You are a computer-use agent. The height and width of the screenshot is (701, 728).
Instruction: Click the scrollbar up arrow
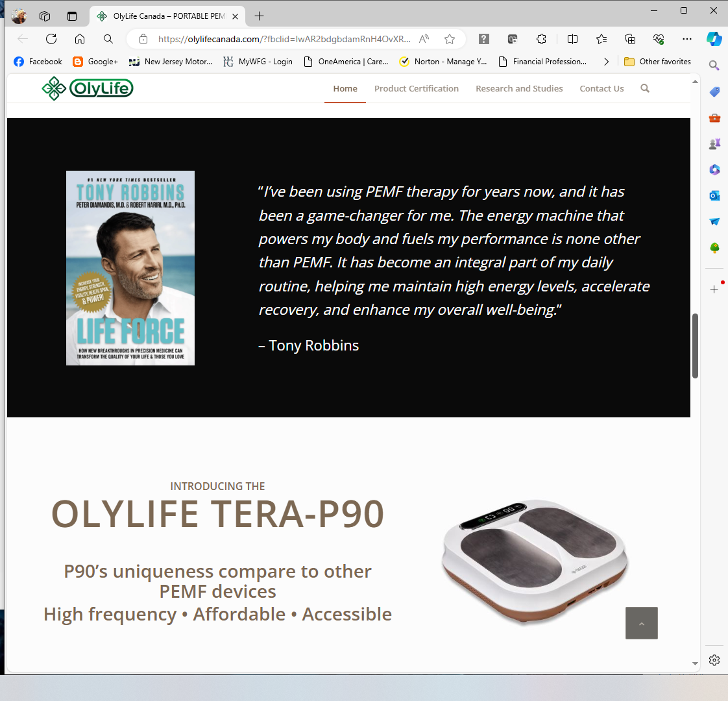tap(695, 82)
